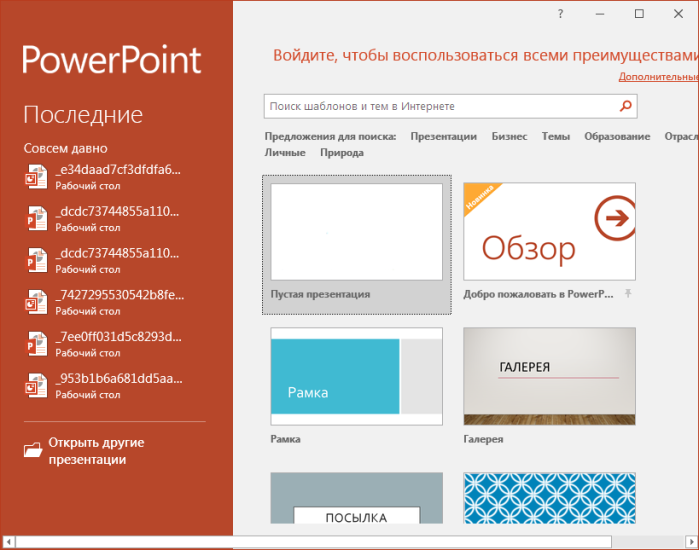Open the Обзор welcome tour template
The image size is (699, 550).
click(549, 231)
